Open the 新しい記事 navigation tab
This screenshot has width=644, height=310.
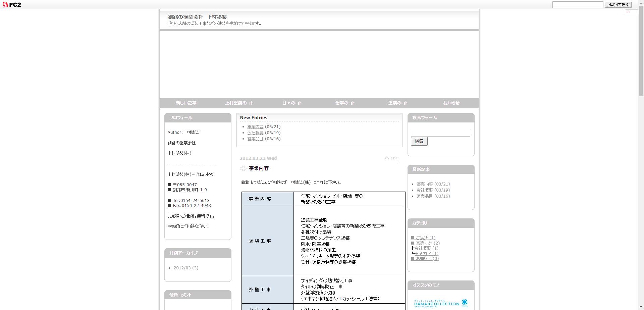(x=186, y=103)
